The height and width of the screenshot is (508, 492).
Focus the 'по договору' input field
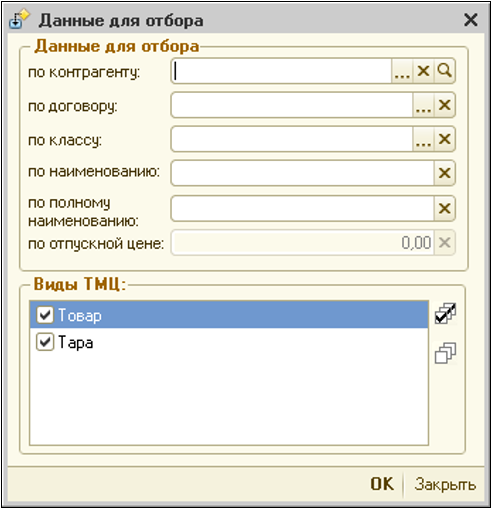[292, 105]
